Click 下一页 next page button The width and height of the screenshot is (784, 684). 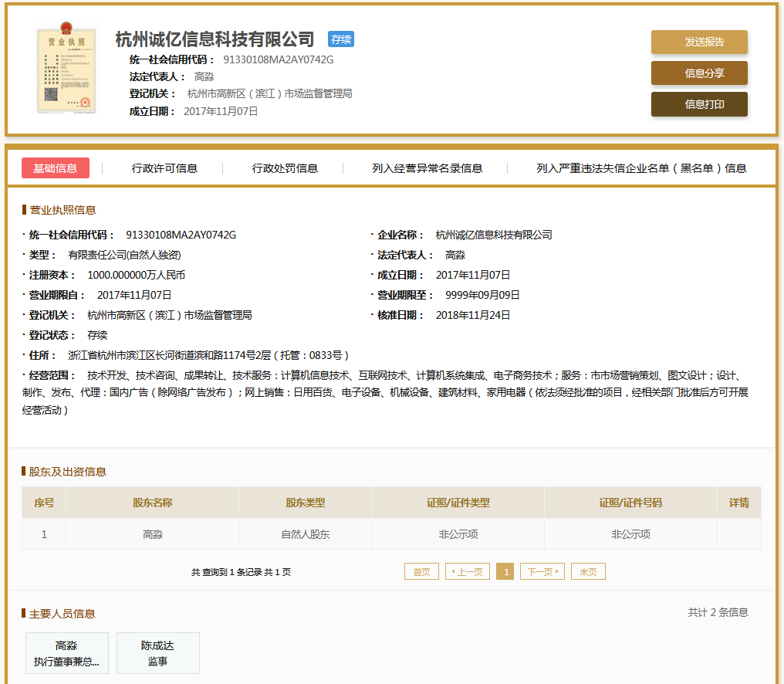click(x=542, y=572)
